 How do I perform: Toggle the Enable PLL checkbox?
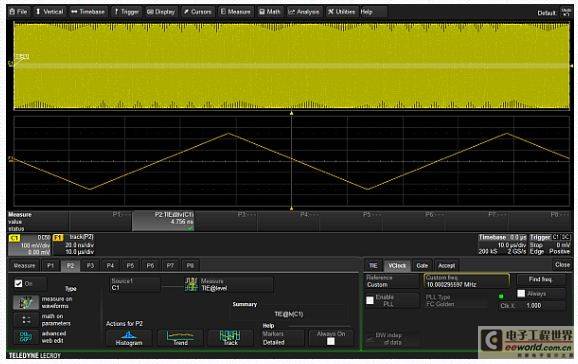370,301
